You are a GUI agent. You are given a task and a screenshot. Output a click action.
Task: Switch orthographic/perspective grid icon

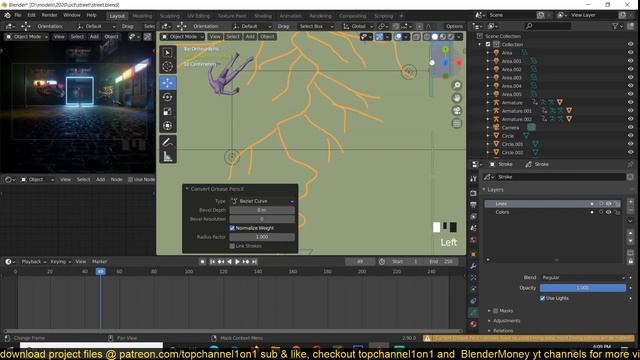[x=457, y=123]
